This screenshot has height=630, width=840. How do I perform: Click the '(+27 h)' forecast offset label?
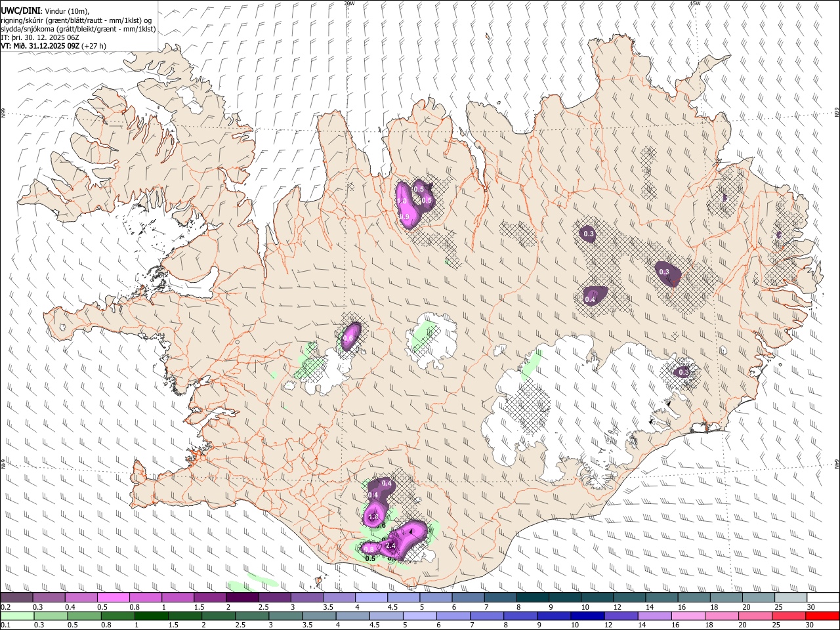pos(95,46)
